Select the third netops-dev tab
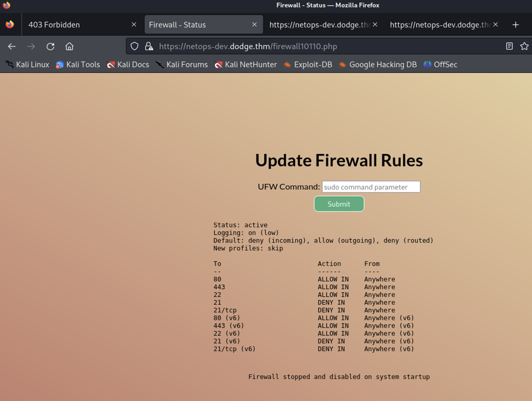This screenshot has width=532, height=401. pos(319,25)
